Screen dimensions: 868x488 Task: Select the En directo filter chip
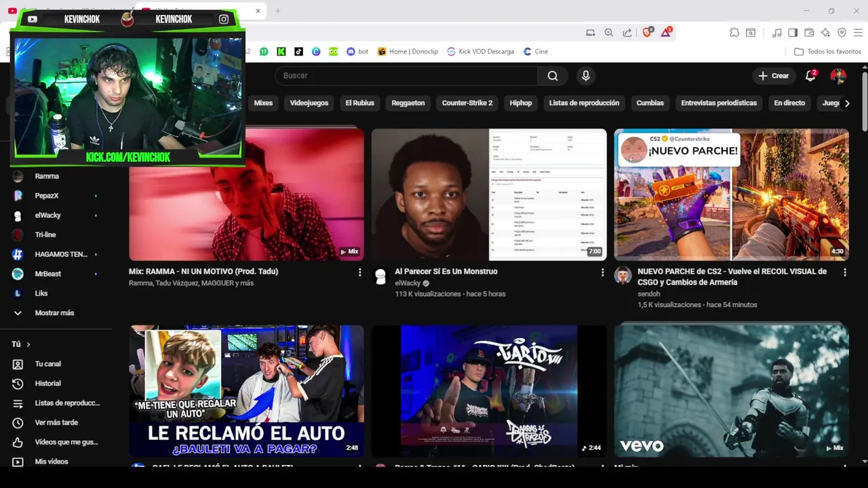coord(789,103)
